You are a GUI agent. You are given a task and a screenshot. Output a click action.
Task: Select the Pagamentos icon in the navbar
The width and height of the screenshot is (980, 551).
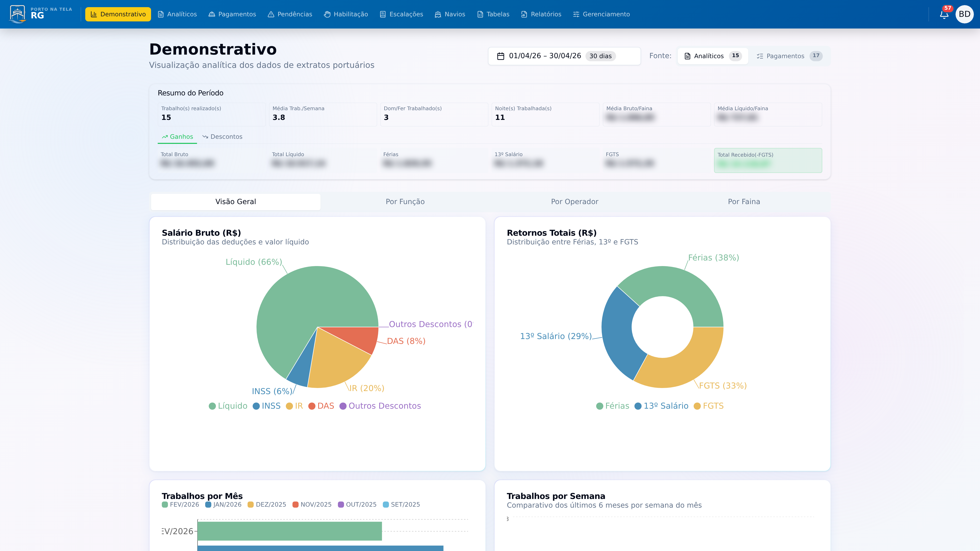click(x=212, y=14)
